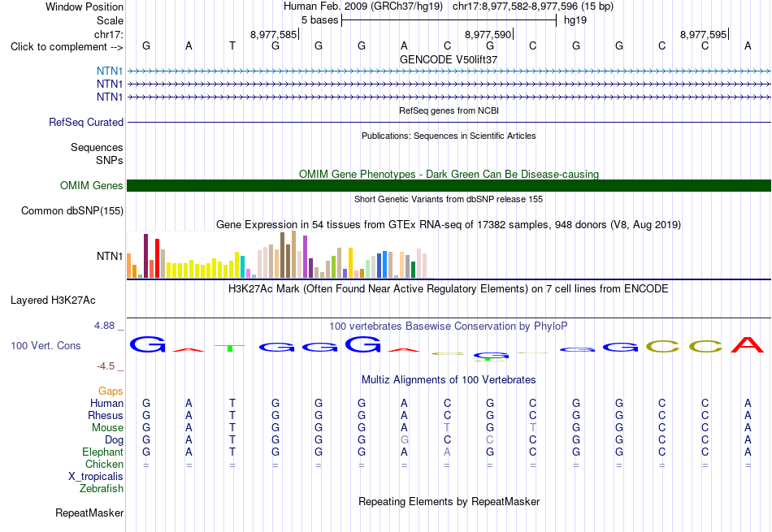This screenshot has height=532, width=772.
Task: Click the Rhesus species alignment label
Action: click(x=106, y=416)
